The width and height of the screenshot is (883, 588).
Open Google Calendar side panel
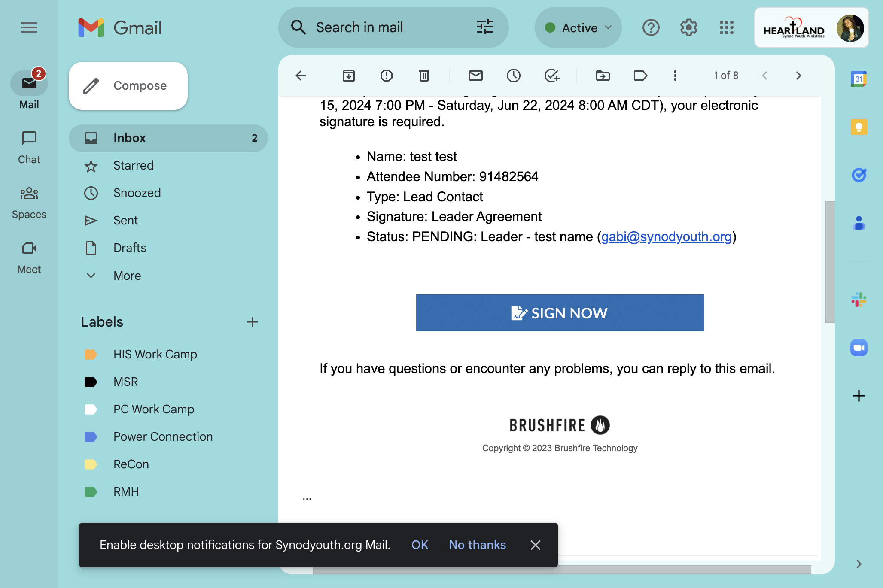[859, 79]
